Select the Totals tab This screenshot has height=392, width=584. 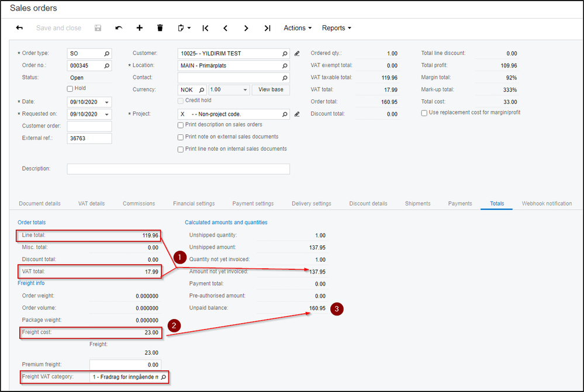point(497,204)
